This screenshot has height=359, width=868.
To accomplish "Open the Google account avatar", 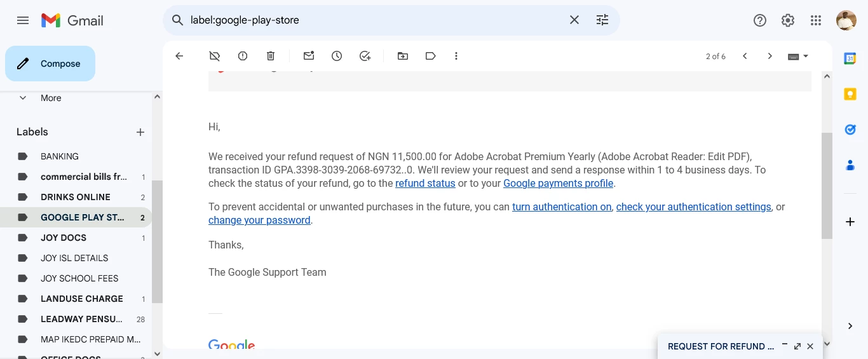I will pyautogui.click(x=846, y=20).
